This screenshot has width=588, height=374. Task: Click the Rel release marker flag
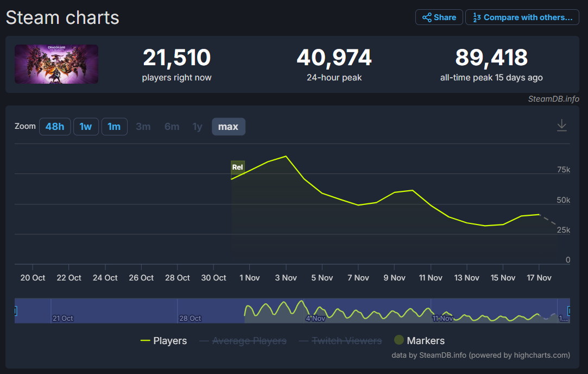237,167
